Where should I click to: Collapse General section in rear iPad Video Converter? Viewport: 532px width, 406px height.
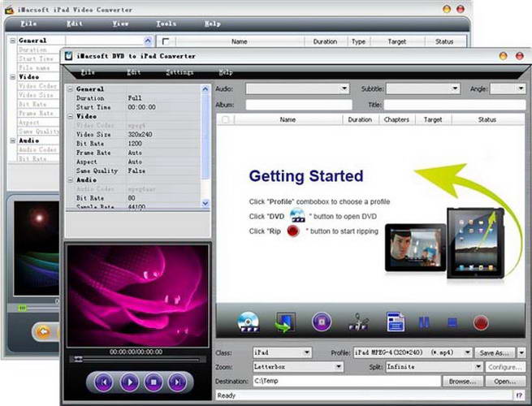coord(12,41)
